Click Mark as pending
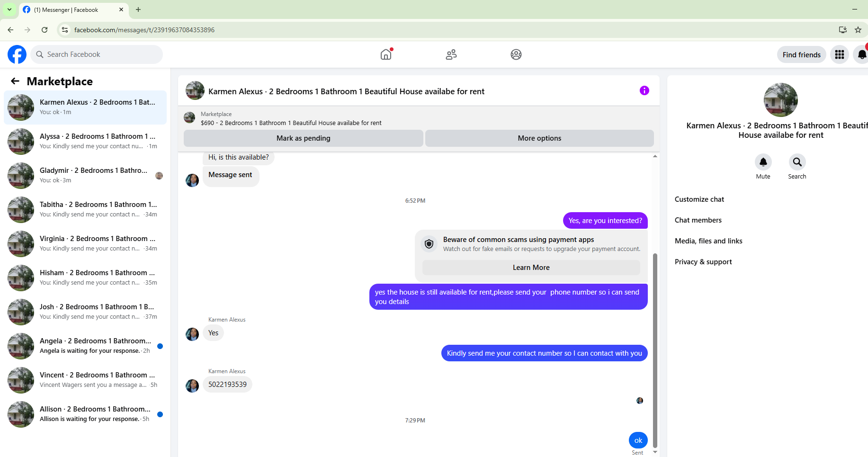 point(304,138)
